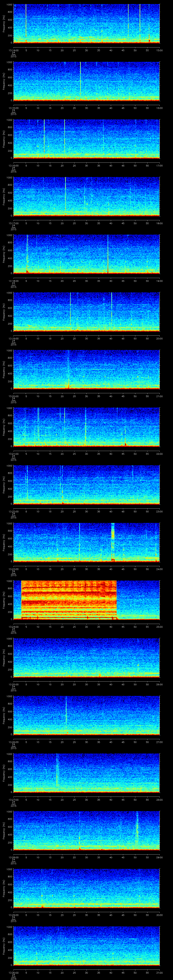Screen dimensions: 173x980
Task: Open the spectrogram panel starting at 13:25:00
Action: 86,658
